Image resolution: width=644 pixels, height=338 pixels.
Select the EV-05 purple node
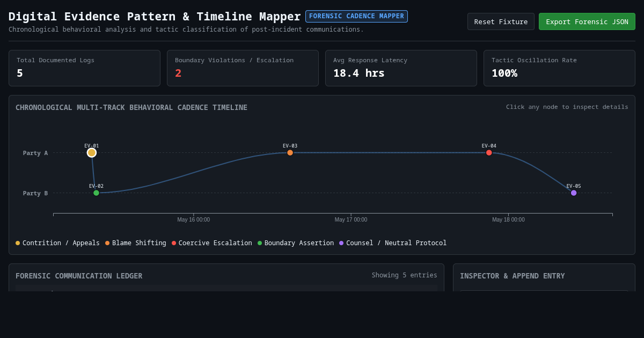click(574, 193)
